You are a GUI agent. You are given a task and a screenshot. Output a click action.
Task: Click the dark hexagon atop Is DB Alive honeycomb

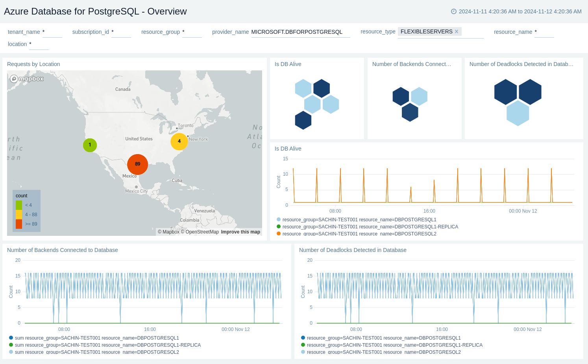tap(322, 88)
